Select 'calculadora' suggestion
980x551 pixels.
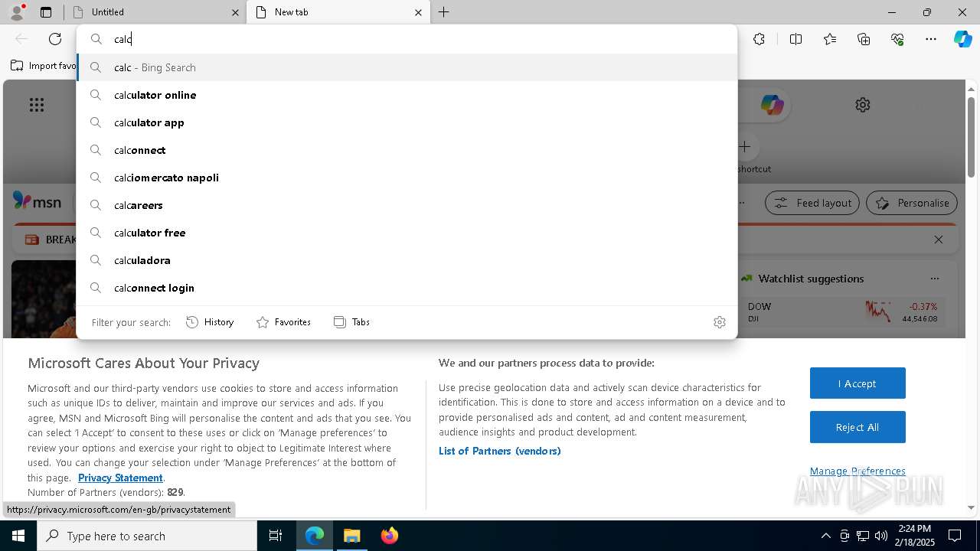pos(407,260)
